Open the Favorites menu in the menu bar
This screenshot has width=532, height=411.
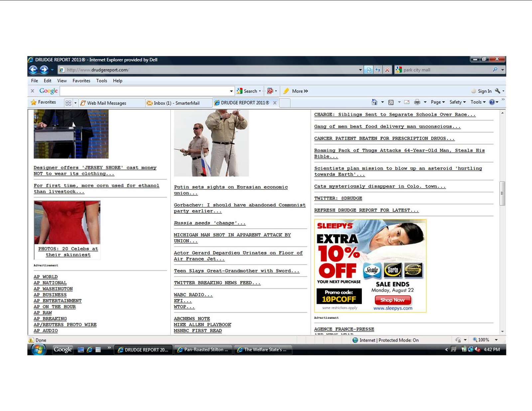[81, 80]
